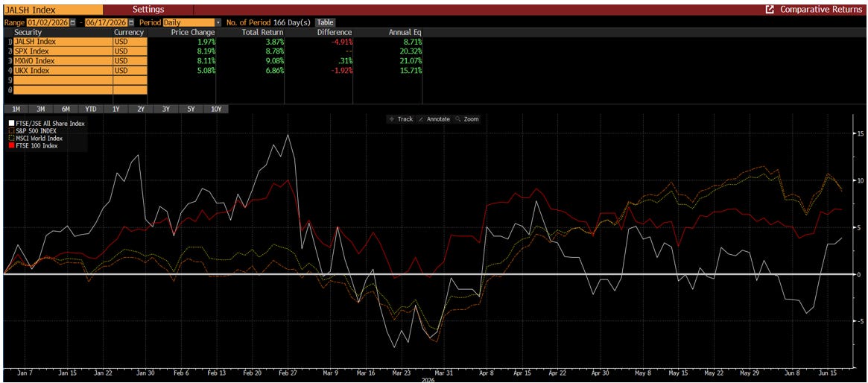Click the Currency column header
The image size is (868, 383).
click(128, 33)
